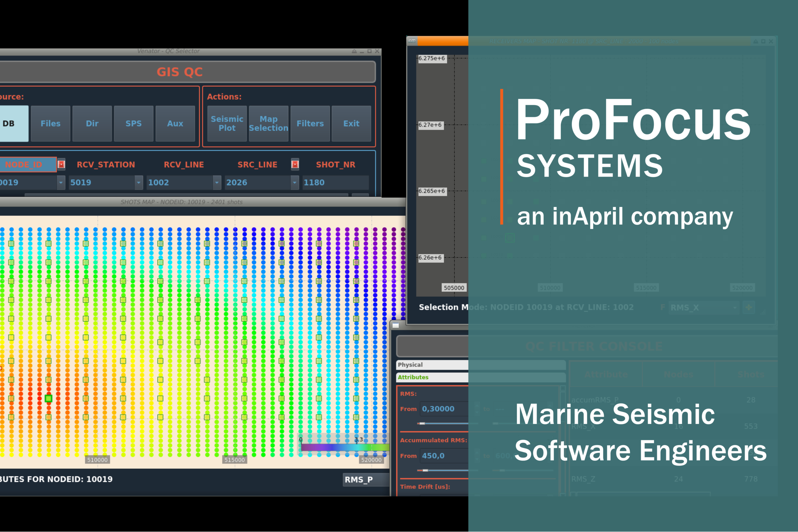The image size is (798, 532).
Task: Expand the NODE_ID value dropdown arrow
Action: 61,183
